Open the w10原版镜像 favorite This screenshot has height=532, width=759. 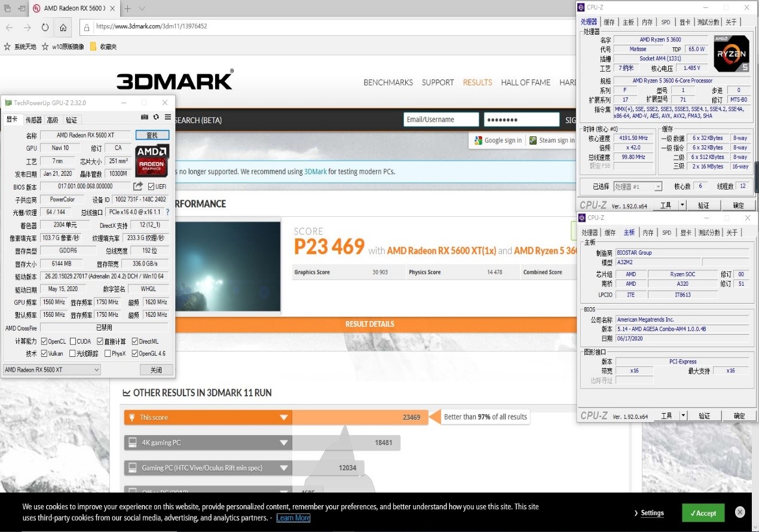(x=63, y=46)
